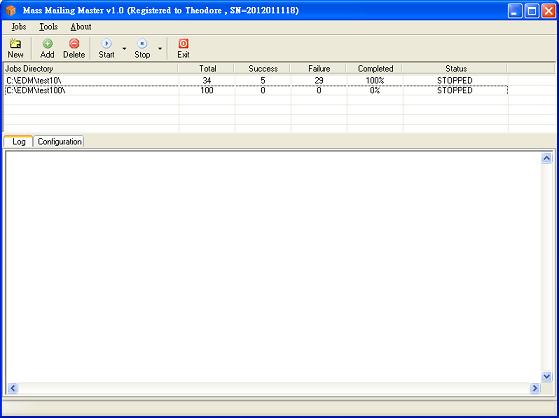Click the Status column header
The image size is (559, 418).
(x=456, y=68)
